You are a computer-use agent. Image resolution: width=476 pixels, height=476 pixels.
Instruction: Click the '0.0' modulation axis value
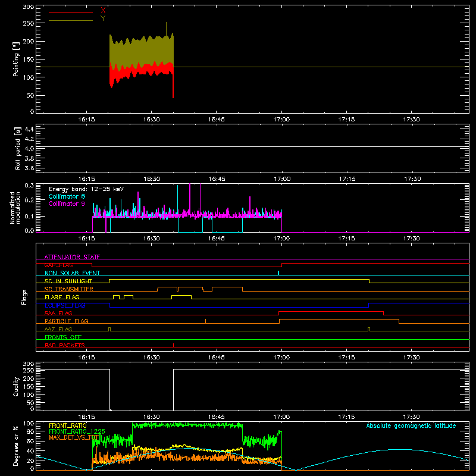click(x=29, y=230)
